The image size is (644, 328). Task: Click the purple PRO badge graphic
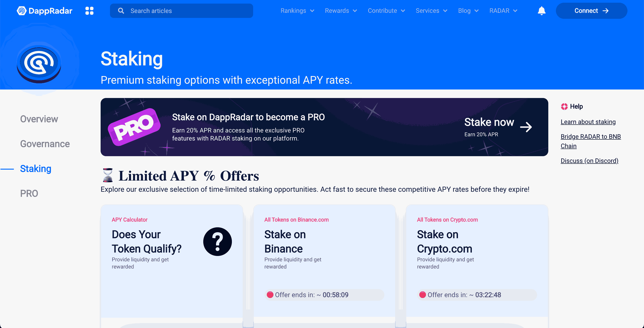(x=134, y=127)
